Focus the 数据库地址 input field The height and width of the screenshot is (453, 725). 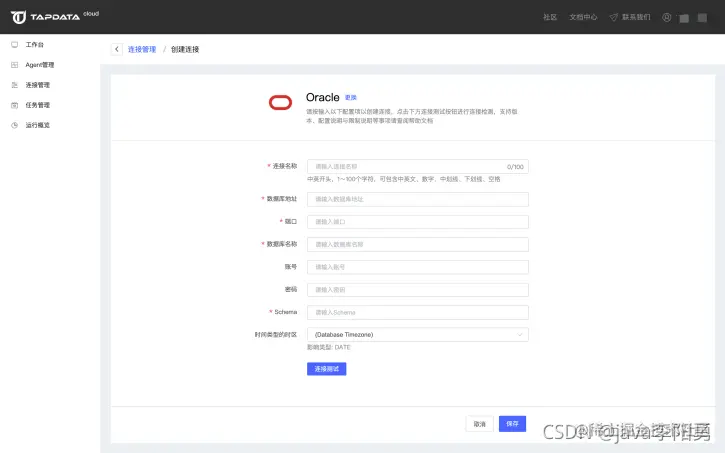418,199
